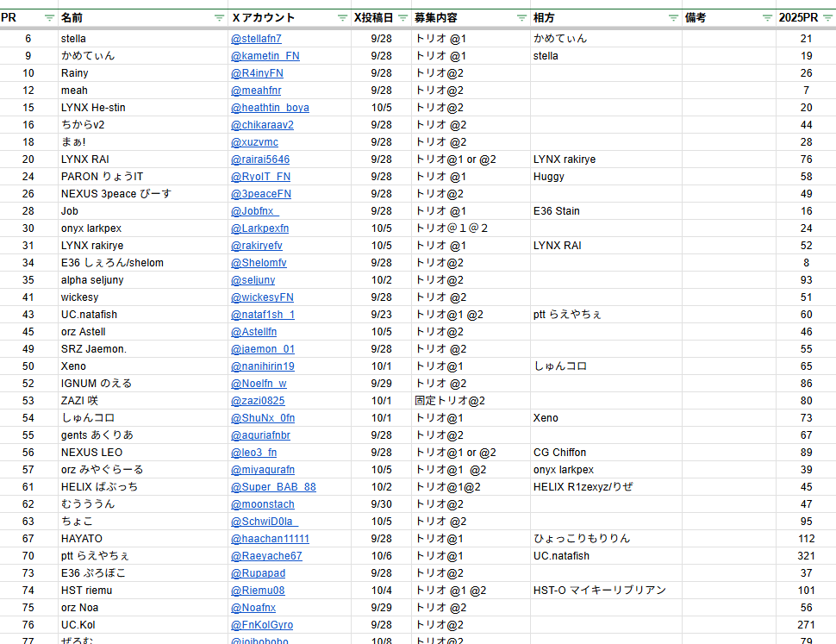836x644 pixels.
Task: Open the filter for the 名前 column
Action: pos(219,18)
